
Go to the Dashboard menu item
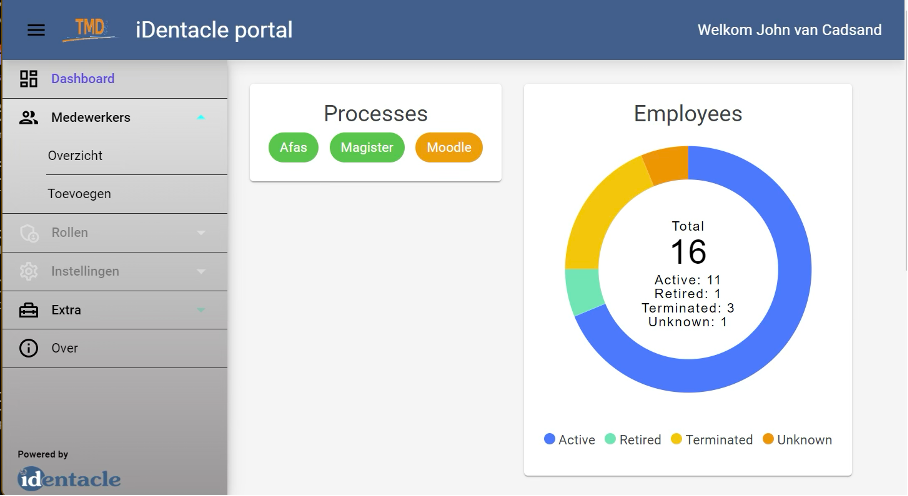pyautogui.click(x=115, y=79)
